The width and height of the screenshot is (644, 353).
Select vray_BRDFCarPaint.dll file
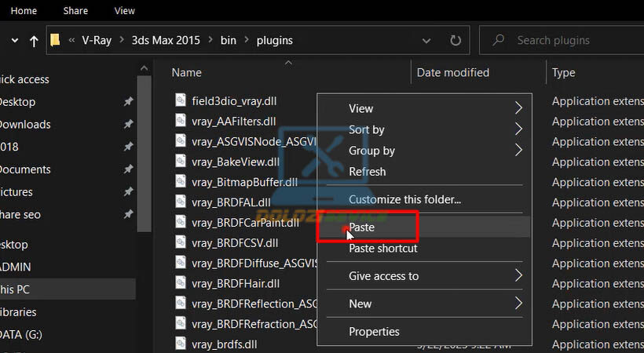[x=245, y=223]
